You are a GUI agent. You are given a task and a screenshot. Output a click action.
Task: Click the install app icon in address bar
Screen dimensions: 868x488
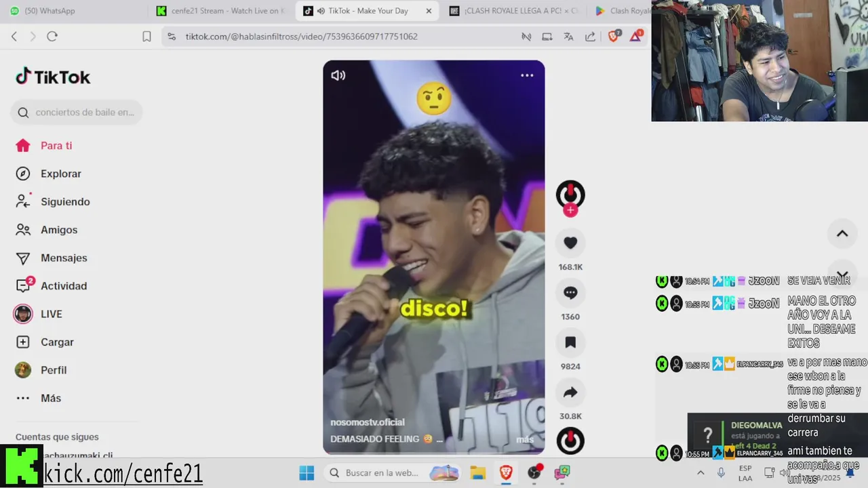point(547,37)
